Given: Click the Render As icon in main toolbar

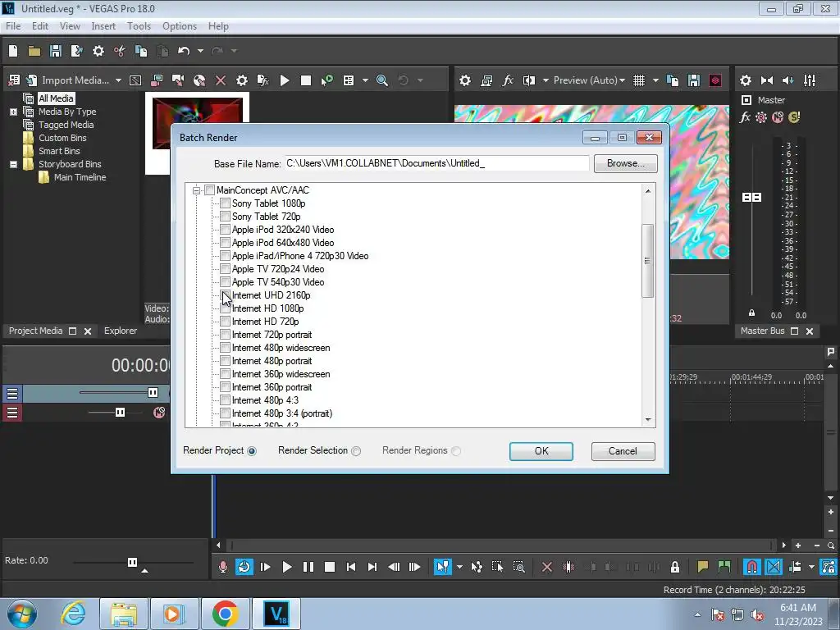Looking at the screenshot, I should (x=76, y=51).
